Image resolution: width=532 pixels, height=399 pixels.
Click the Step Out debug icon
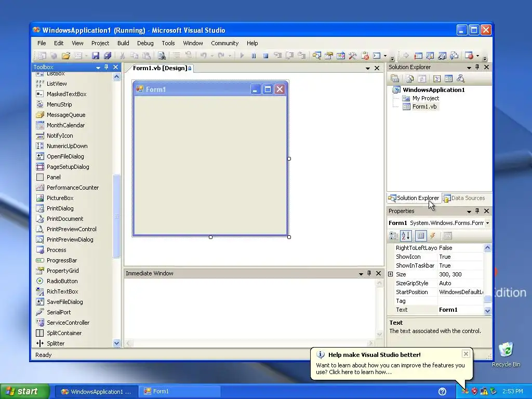[302, 56]
